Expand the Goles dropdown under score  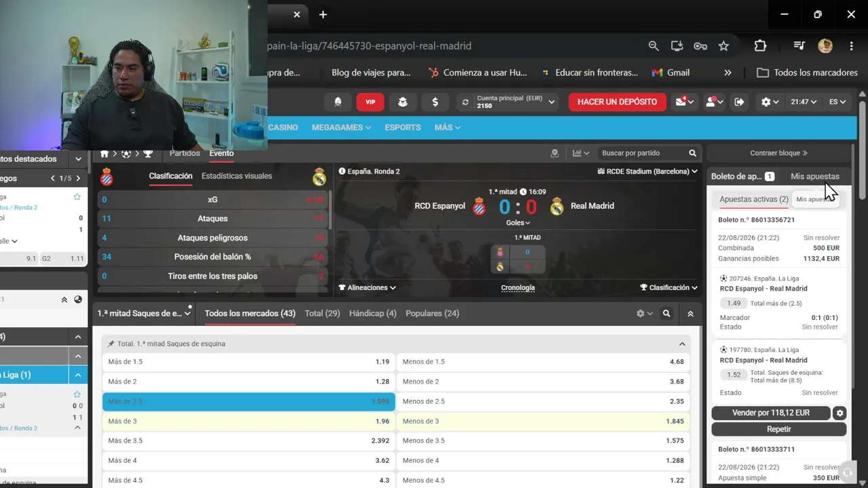[518, 222]
